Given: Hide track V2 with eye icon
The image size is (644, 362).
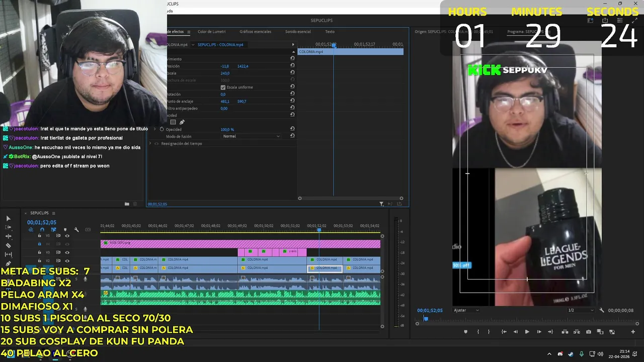Looking at the screenshot, I should (x=67, y=261).
